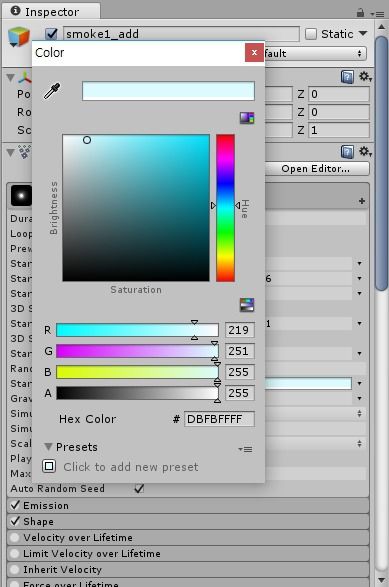Enable Inherit Velocity module

15,569
